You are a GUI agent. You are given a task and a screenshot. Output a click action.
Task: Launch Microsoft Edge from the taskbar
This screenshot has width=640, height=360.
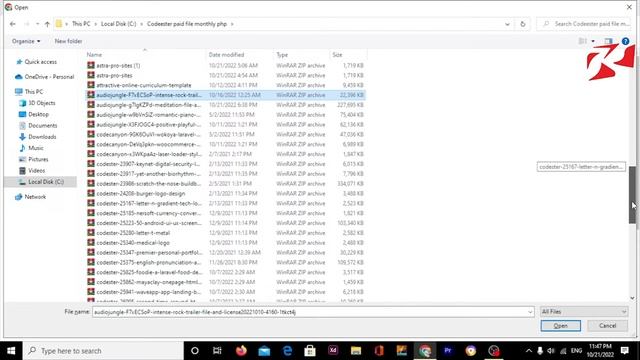pyautogui.click(x=287, y=351)
